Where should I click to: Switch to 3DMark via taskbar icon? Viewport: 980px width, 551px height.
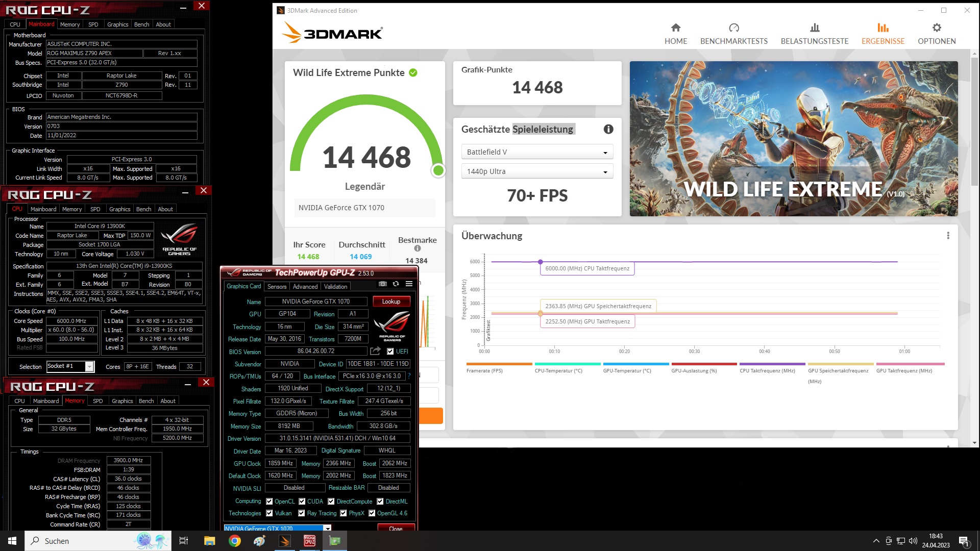[x=285, y=541]
